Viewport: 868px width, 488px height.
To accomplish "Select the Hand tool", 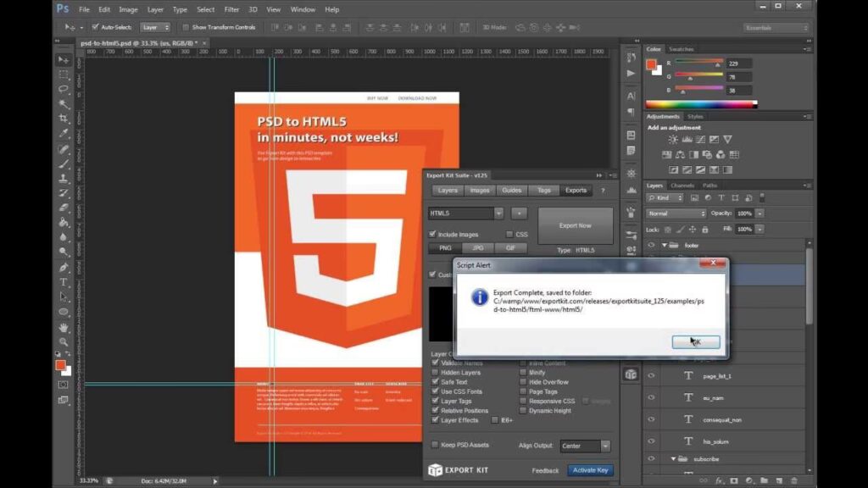I will click(63, 327).
